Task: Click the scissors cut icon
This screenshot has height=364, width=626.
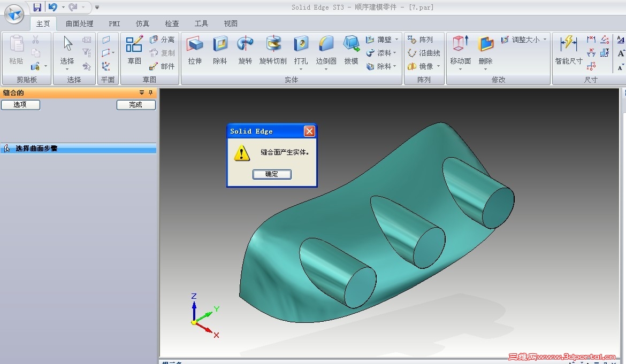Action: pos(36,40)
